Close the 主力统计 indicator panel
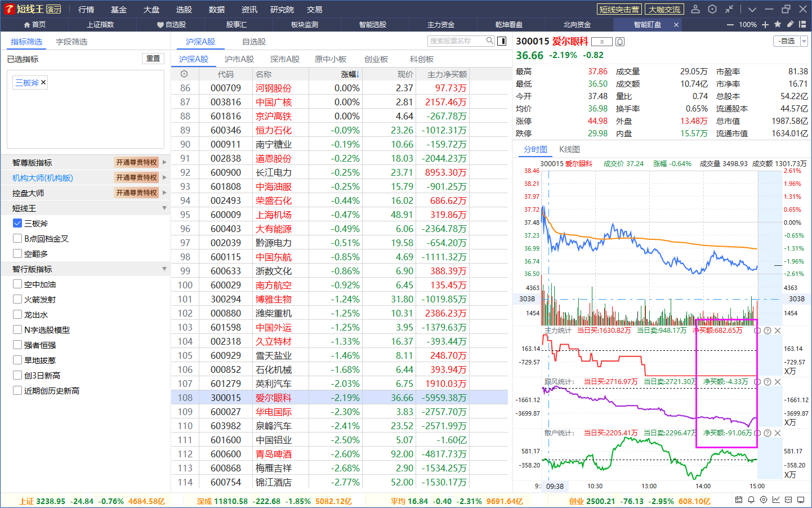Image resolution: width=812 pixels, height=508 pixels. 778,331
